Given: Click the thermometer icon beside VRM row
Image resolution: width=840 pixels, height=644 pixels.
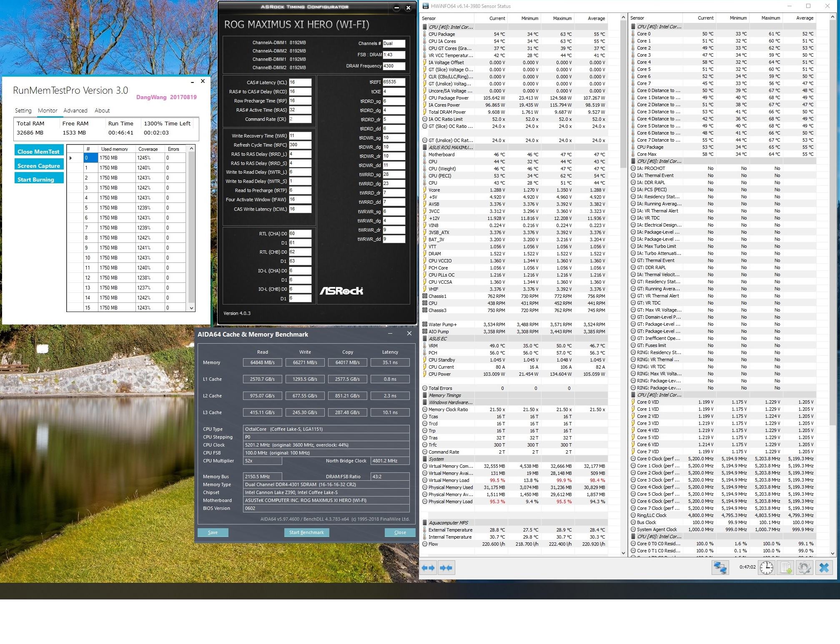Looking at the screenshot, I should point(424,346).
